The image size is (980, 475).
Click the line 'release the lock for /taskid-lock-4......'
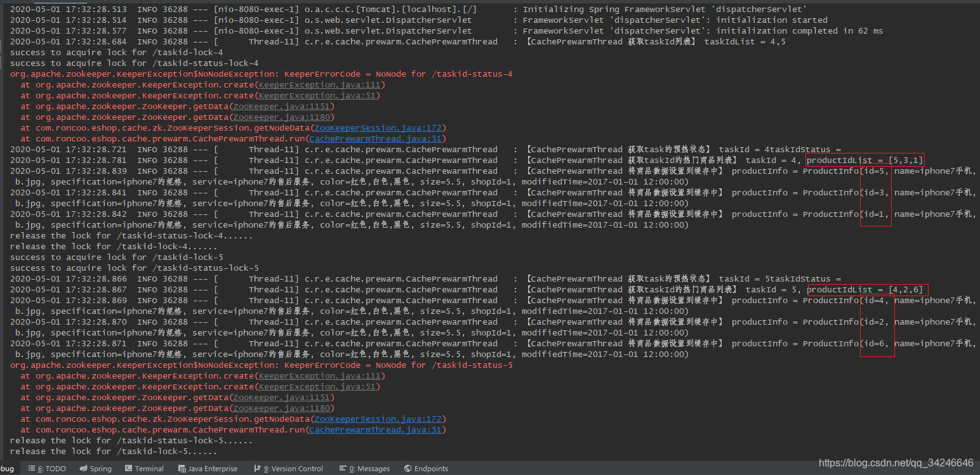(114, 247)
